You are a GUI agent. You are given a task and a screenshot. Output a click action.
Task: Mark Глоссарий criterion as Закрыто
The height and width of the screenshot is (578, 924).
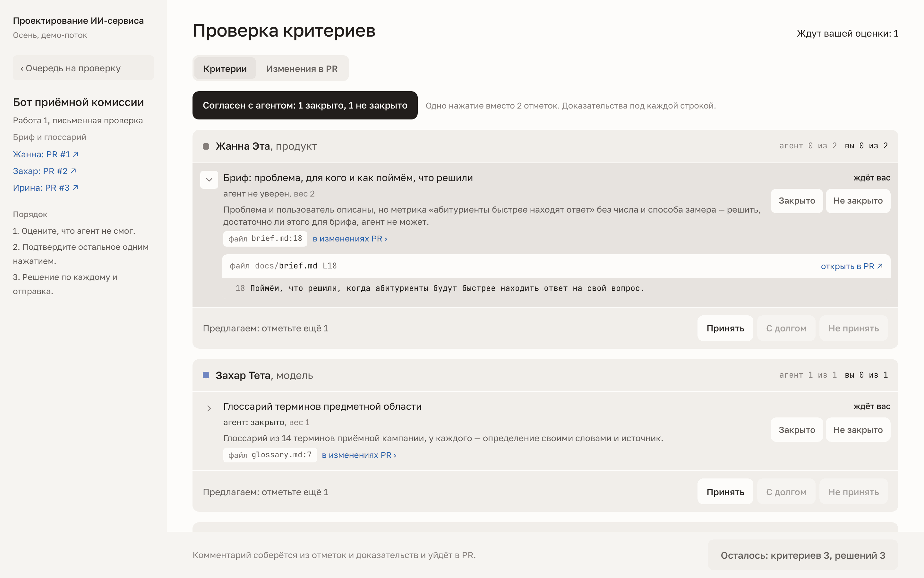point(797,430)
